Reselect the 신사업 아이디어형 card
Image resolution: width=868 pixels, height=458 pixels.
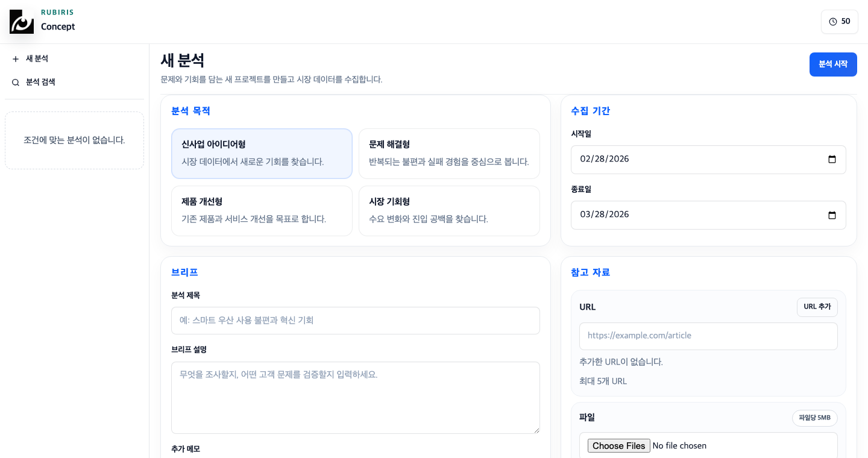click(262, 153)
